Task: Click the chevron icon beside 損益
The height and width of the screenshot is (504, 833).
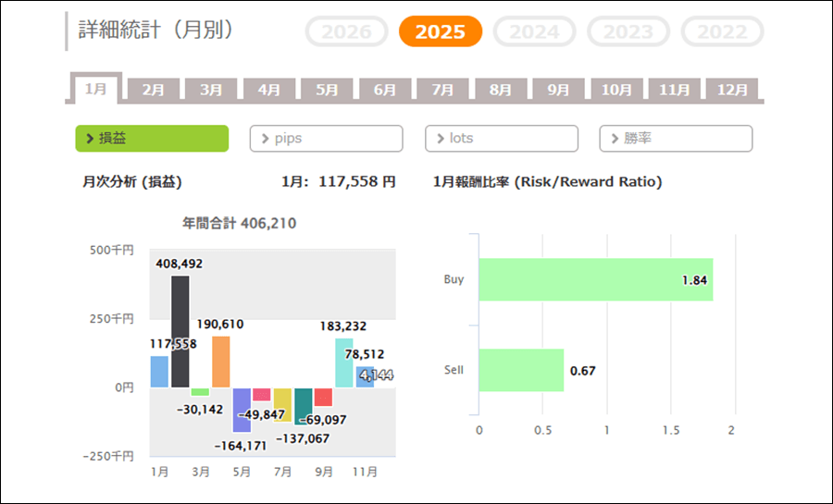Action: pos(90,139)
